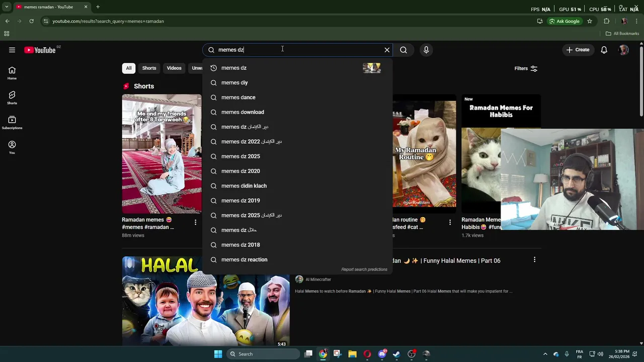Choose suggestion "memes dance"
644x362 pixels.
point(297,98)
